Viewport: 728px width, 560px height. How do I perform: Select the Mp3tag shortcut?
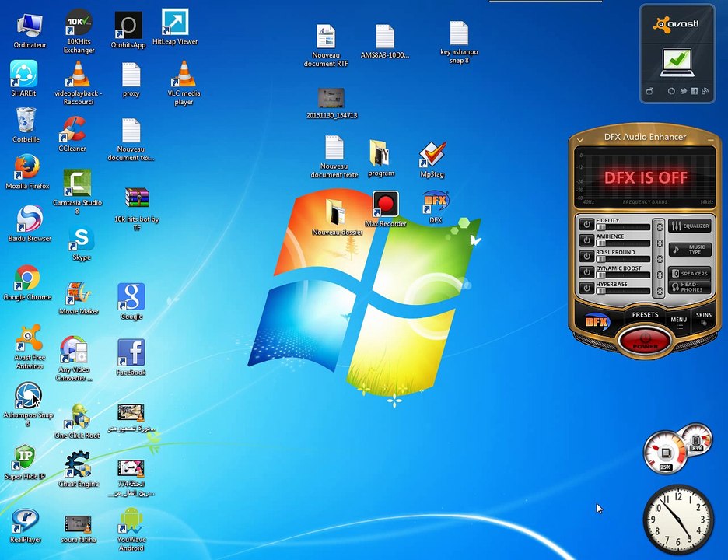tap(432, 160)
